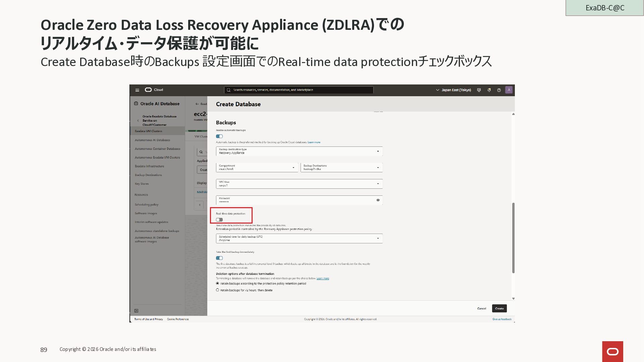This screenshot has width=644, height=362.
Task: Expand the Japan East (Tokyo) region selector
Action: pos(453,90)
